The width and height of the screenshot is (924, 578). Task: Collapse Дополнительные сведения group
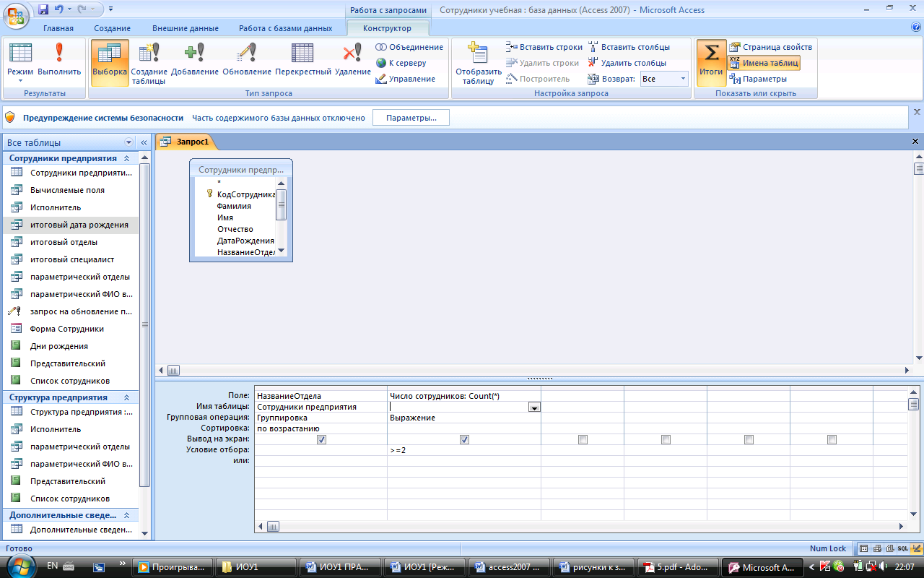pyautogui.click(x=127, y=515)
